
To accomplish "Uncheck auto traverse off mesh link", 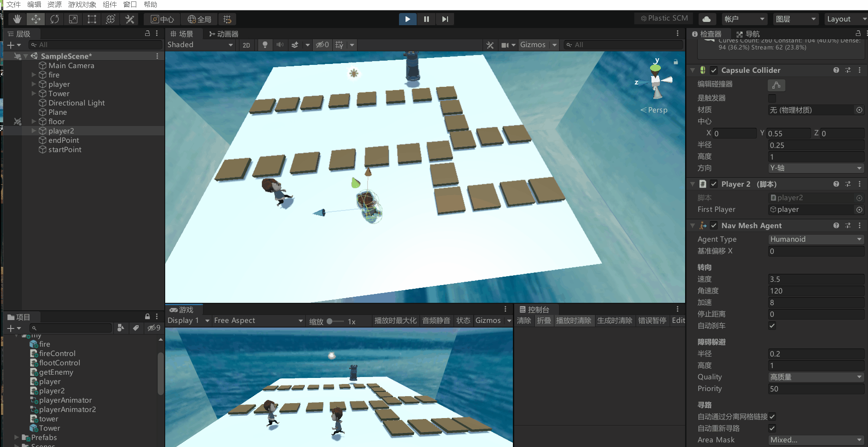I will 772,417.
